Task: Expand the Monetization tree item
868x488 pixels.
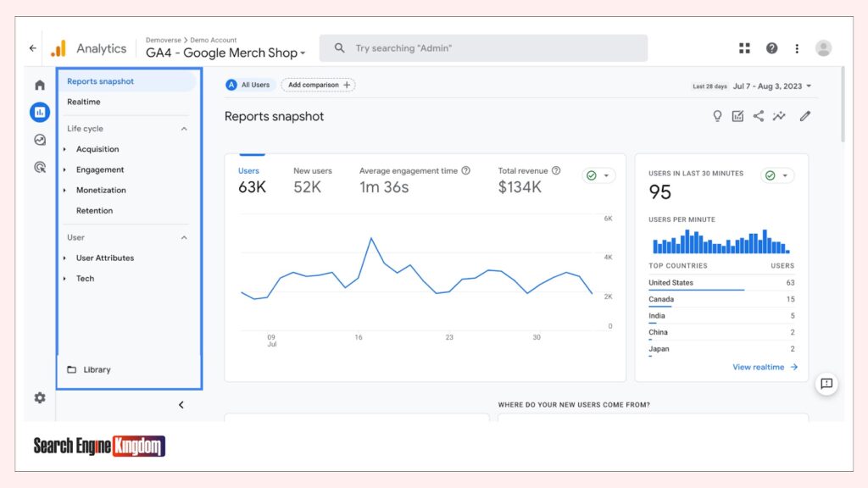Action: point(64,190)
